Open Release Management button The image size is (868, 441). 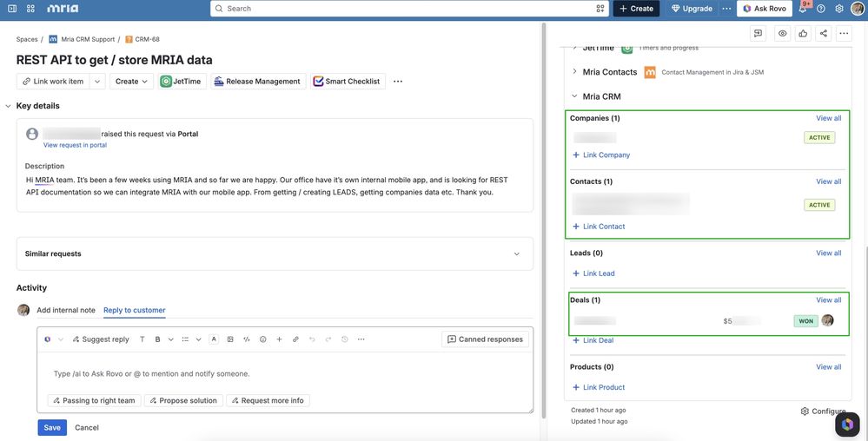point(258,82)
